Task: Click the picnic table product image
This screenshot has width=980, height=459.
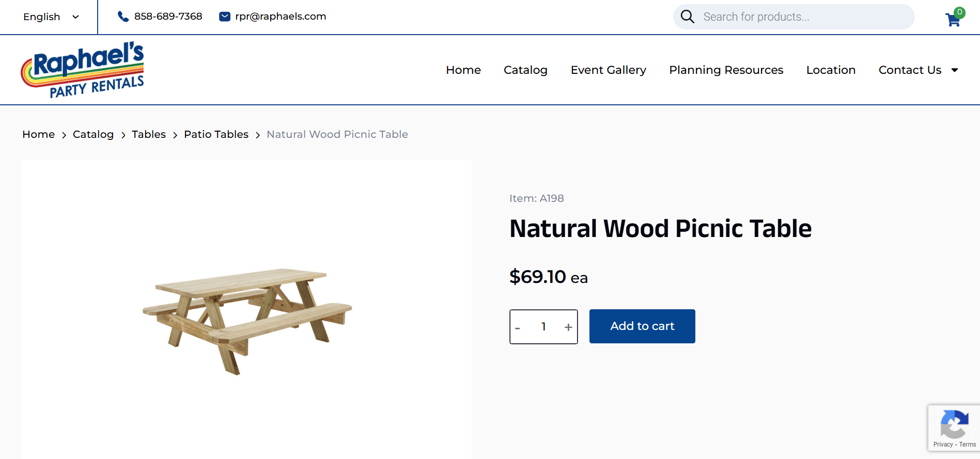Action: [x=247, y=320]
